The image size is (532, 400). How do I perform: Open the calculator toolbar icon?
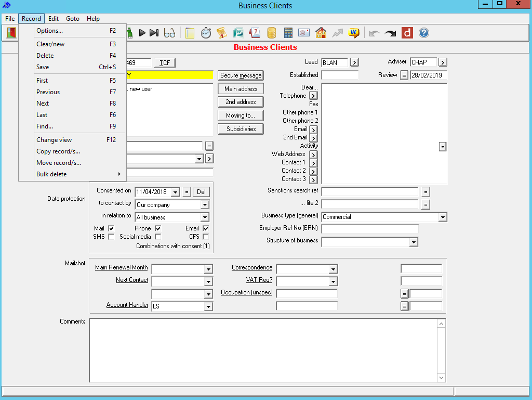[288, 33]
